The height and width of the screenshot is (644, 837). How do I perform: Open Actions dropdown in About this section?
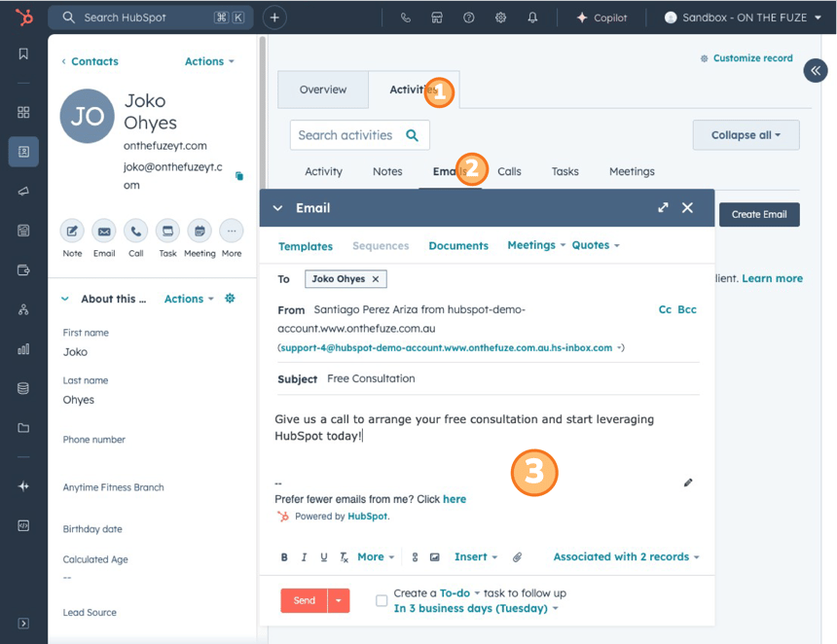[189, 299]
